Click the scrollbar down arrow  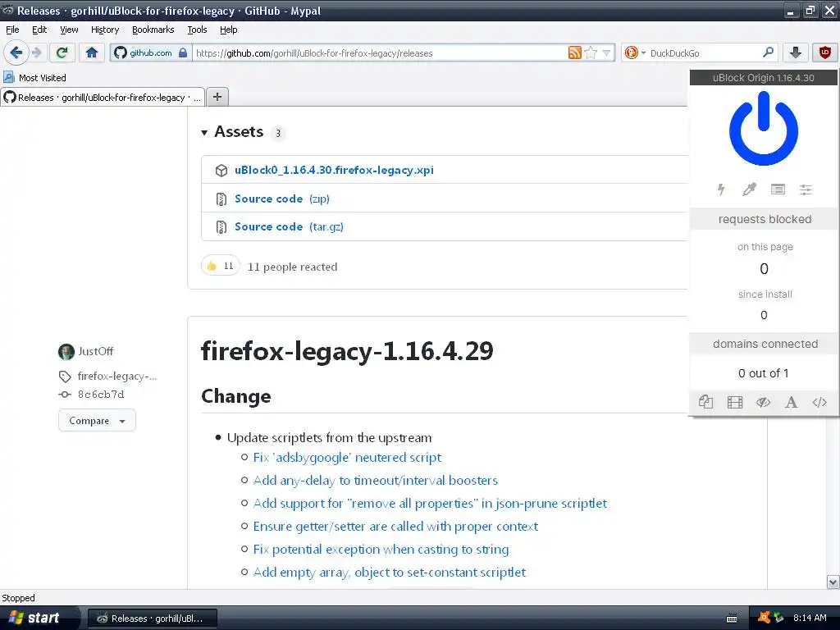(833, 582)
